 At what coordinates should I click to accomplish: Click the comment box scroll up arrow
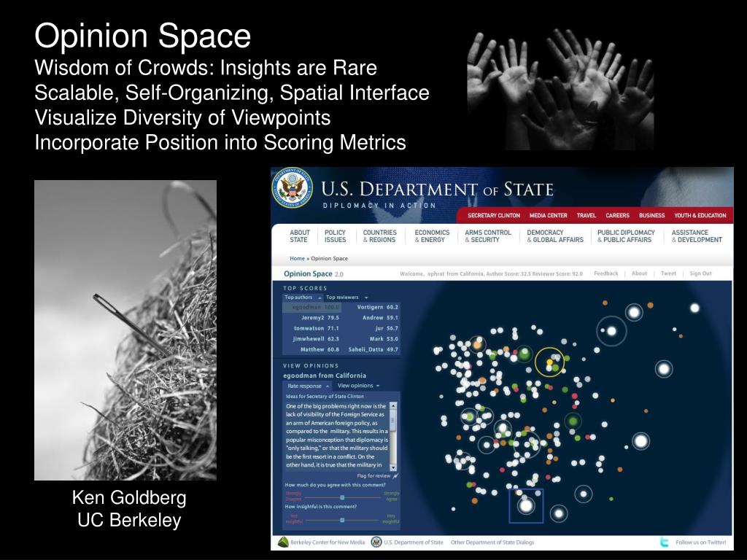pos(393,405)
